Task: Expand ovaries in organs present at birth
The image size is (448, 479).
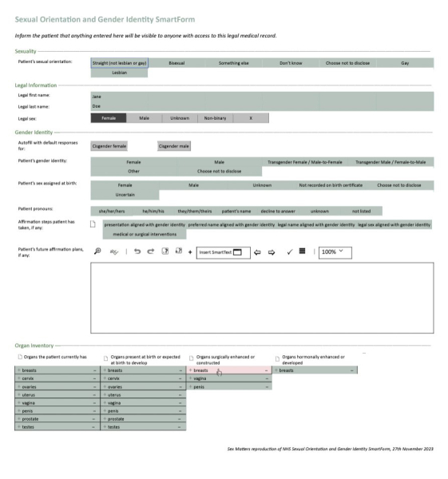Action: coord(105,386)
